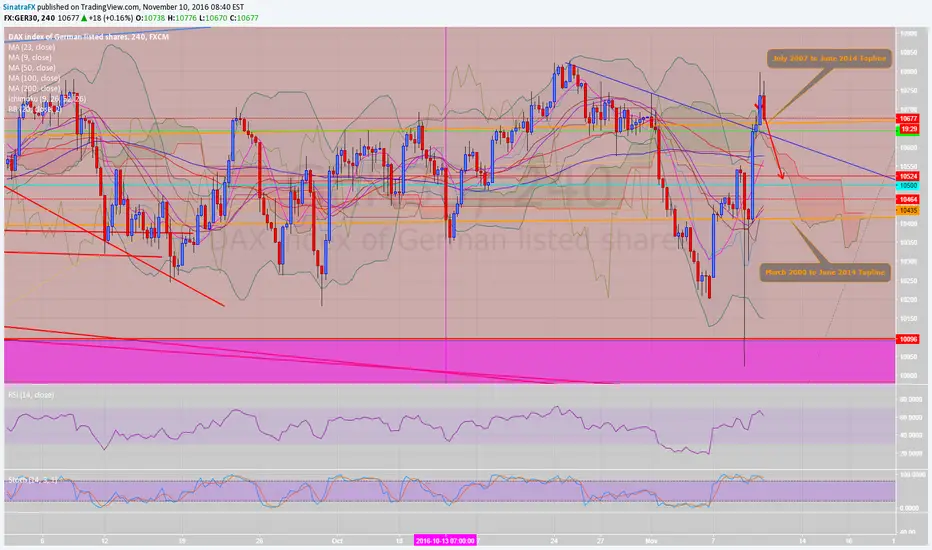932x550 pixels.
Task: Open the SinatraFX author link
Action: point(19,7)
